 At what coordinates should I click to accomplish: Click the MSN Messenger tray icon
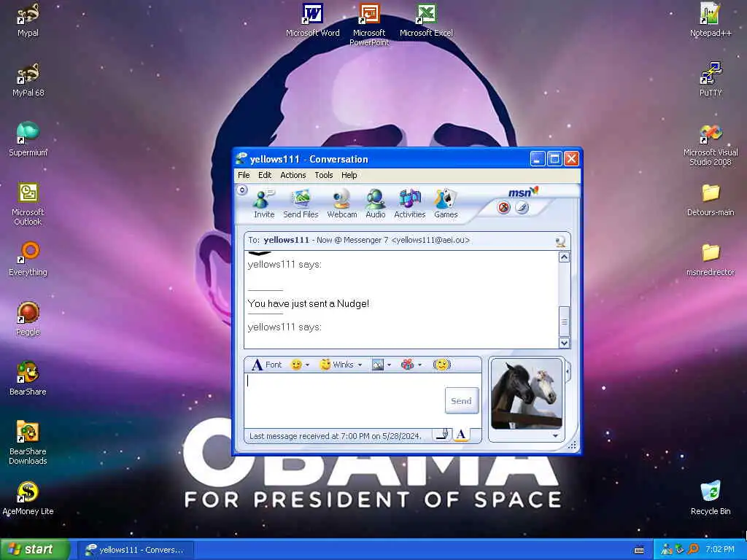[666, 550]
